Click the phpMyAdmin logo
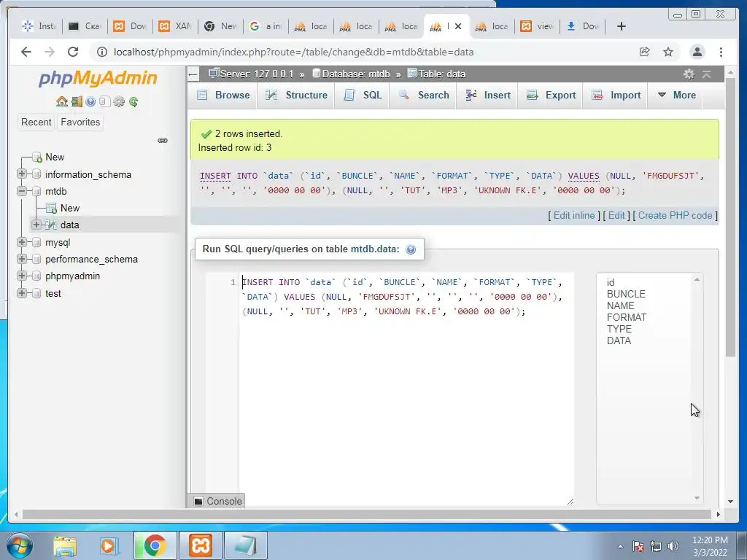This screenshot has width=747, height=560. click(x=98, y=78)
